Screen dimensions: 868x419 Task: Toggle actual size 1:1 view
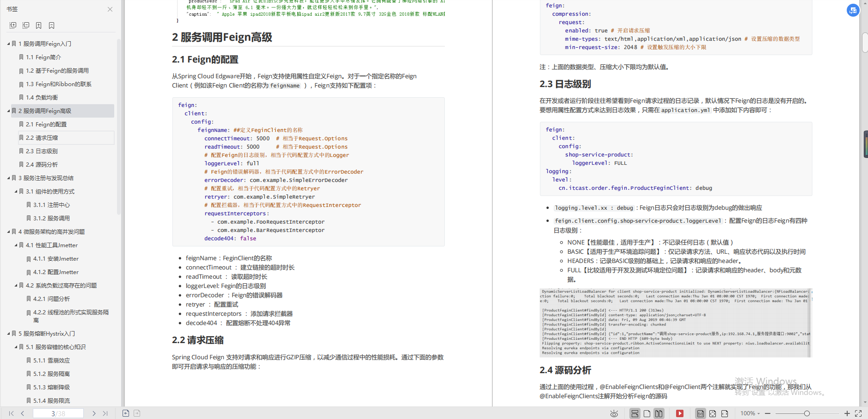click(x=701, y=413)
